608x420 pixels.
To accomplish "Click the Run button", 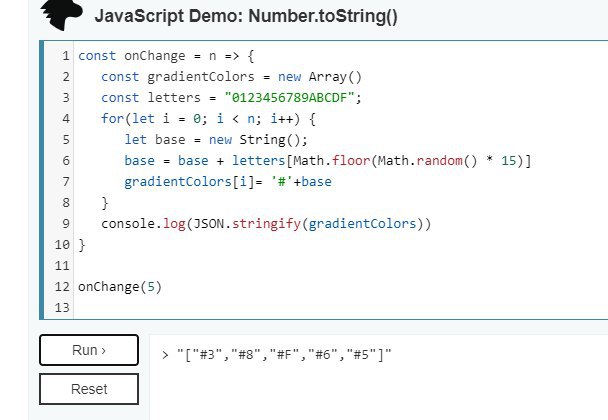I will 89,350.
